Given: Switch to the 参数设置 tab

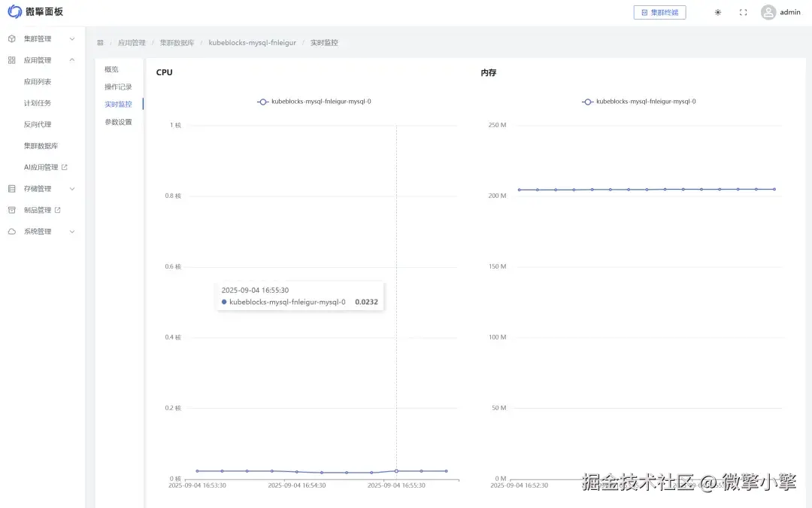Looking at the screenshot, I should coord(118,122).
